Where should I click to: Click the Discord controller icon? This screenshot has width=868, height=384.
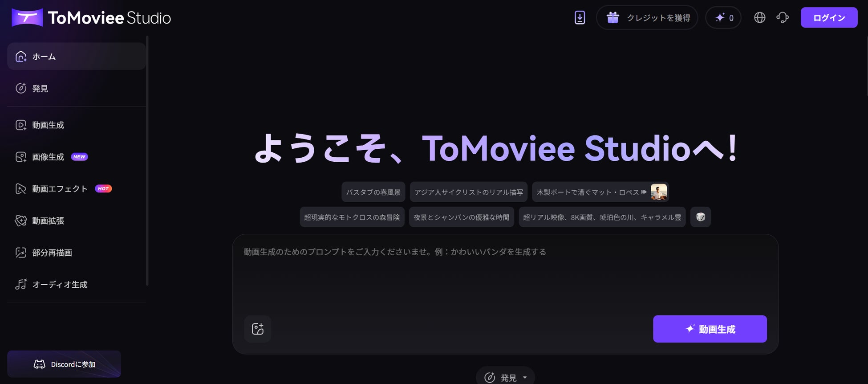click(x=40, y=364)
